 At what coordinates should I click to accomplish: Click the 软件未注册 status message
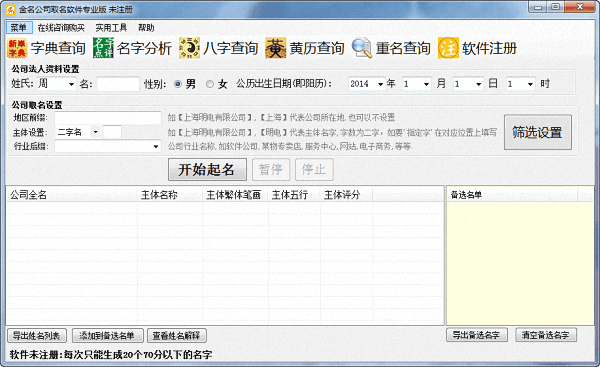[111, 354]
